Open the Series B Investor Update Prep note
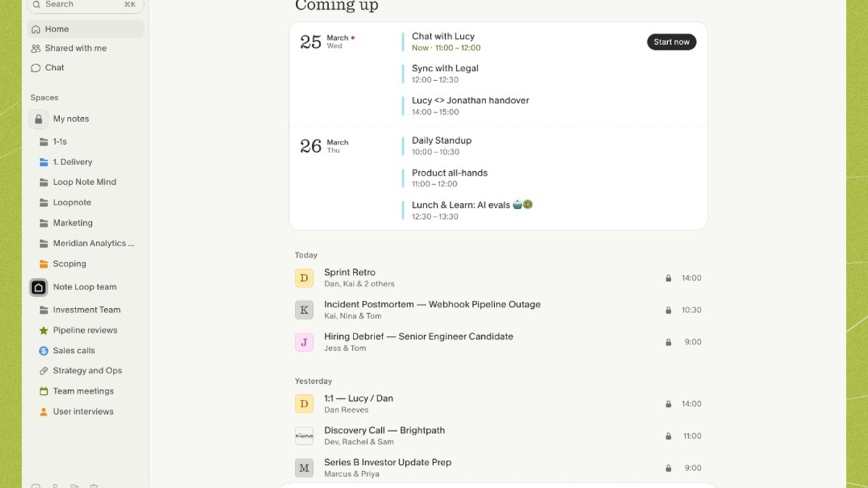Viewport: 868px width, 488px height. click(498, 468)
